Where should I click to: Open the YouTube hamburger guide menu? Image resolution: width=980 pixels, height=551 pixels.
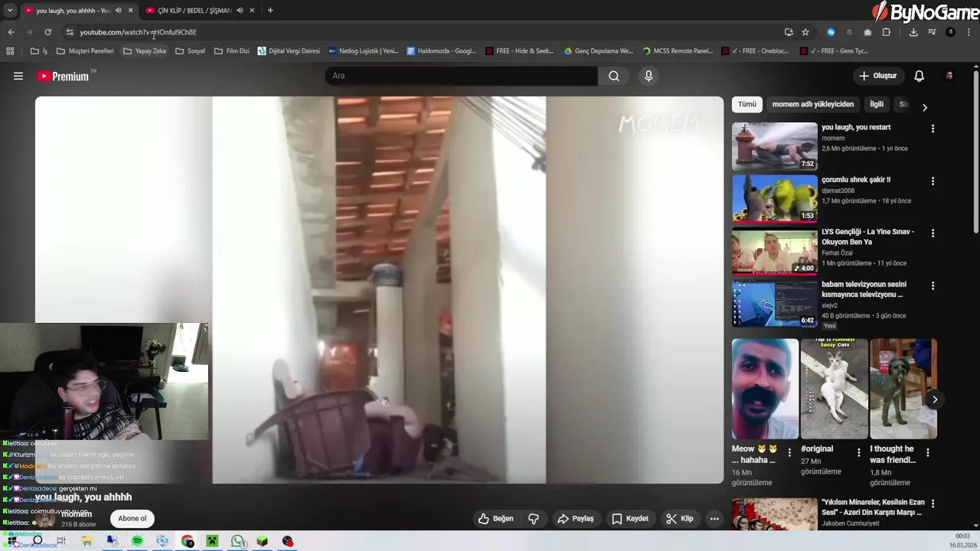point(18,76)
